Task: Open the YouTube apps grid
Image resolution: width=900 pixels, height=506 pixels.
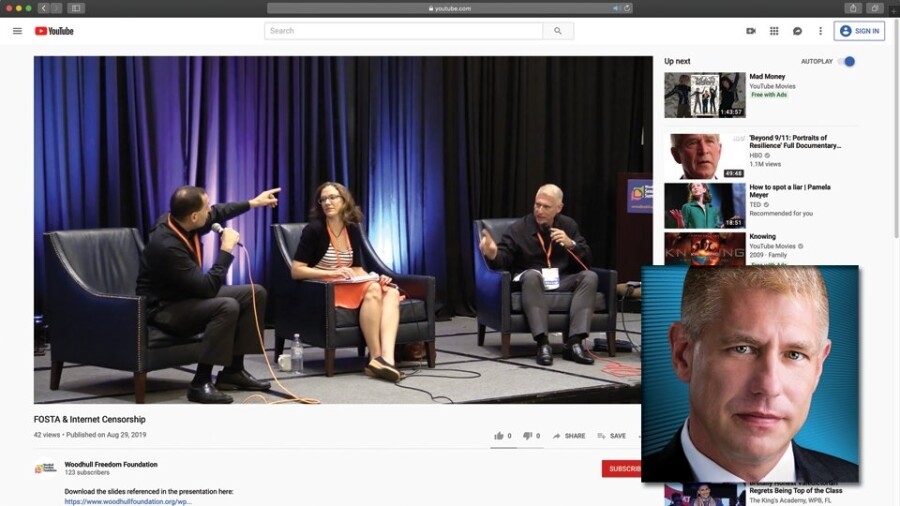Action: 774,31
